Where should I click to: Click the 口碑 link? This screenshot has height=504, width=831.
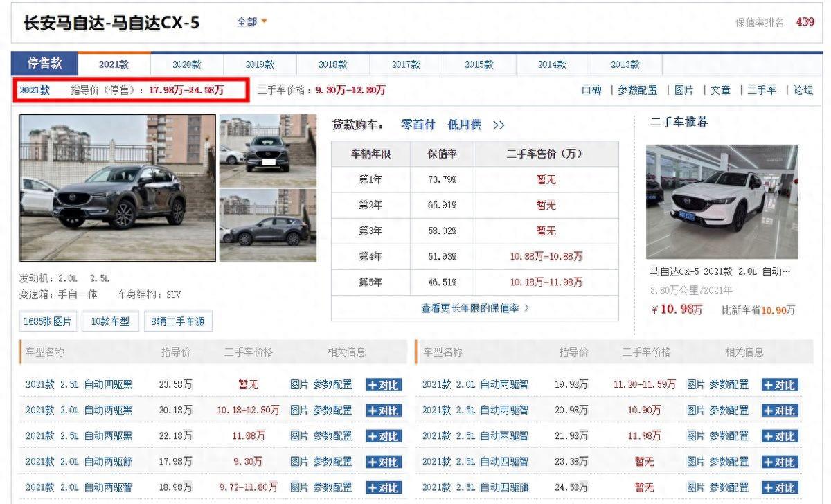pos(591,90)
